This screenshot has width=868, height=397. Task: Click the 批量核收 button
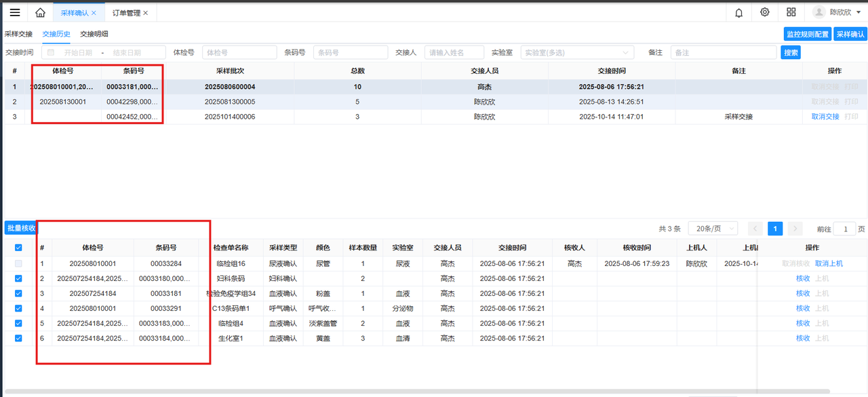tap(21, 228)
